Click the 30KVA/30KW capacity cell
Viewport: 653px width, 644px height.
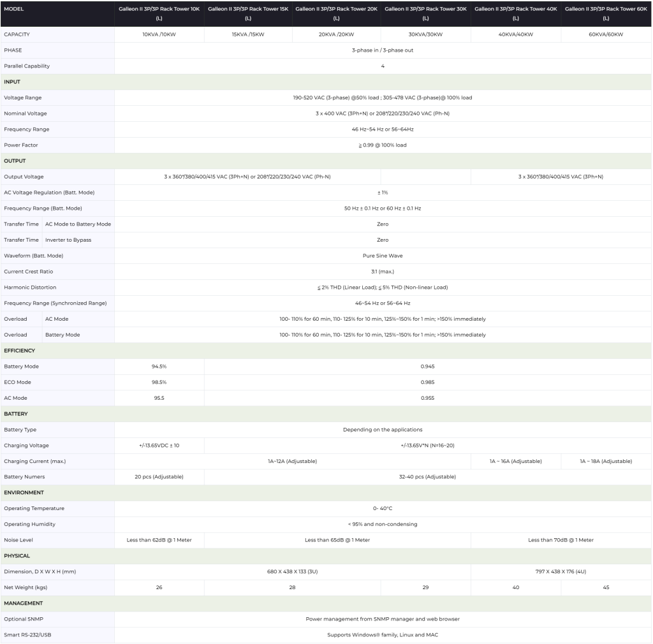(x=425, y=34)
